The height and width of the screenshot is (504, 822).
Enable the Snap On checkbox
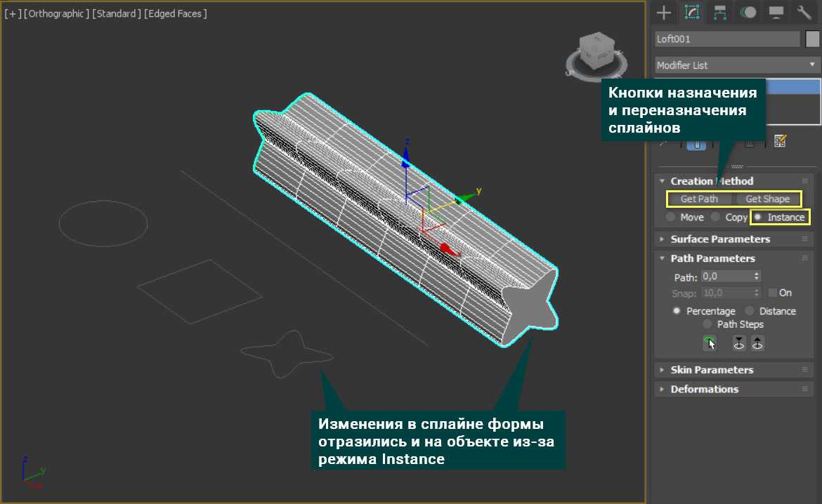tap(773, 293)
